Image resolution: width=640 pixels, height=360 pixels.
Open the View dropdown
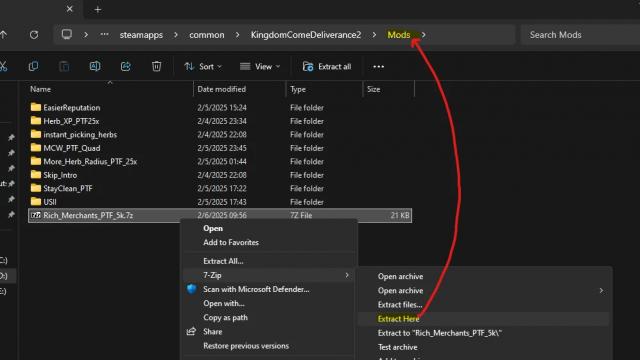tap(260, 67)
